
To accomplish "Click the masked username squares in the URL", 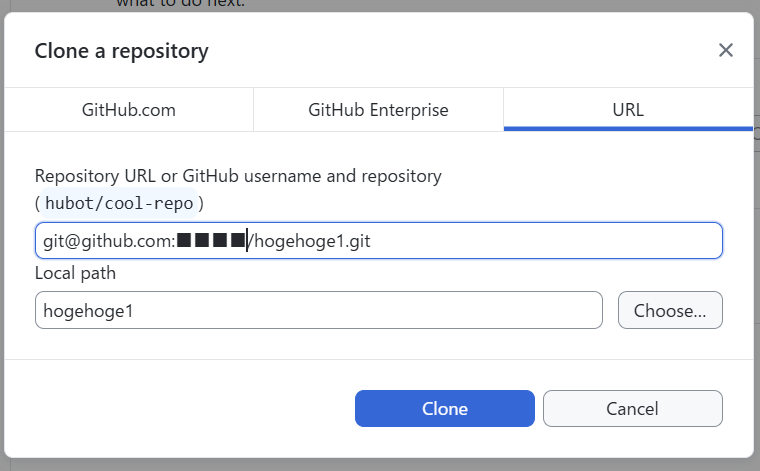I will coord(211,241).
